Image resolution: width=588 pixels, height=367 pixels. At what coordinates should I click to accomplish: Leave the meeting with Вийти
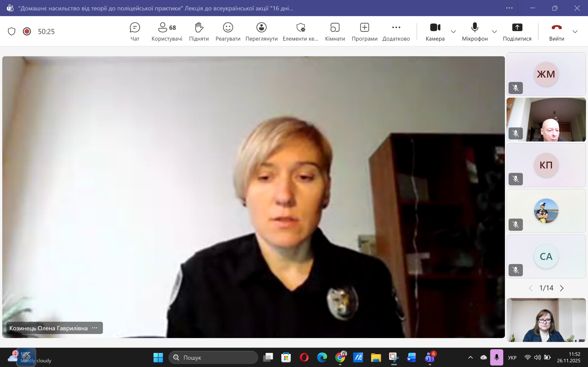(x=556, y=32)
